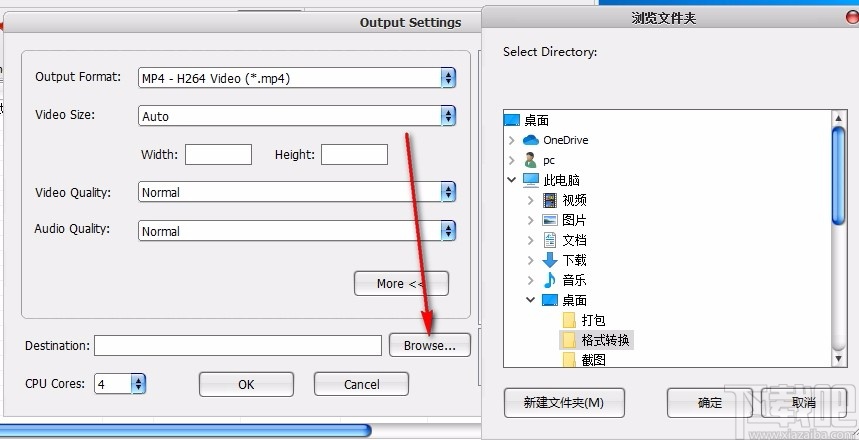
Task: Click the pc user icon
Action: coord(530,160)
